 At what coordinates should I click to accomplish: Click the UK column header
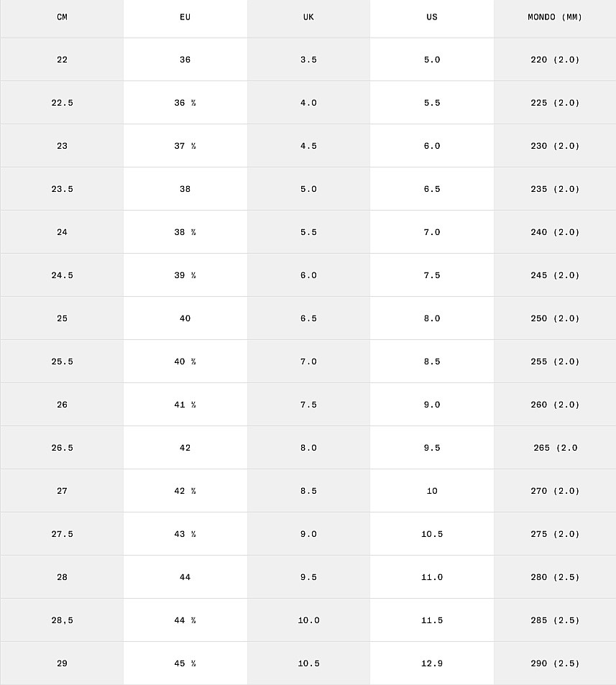[308, 17]
